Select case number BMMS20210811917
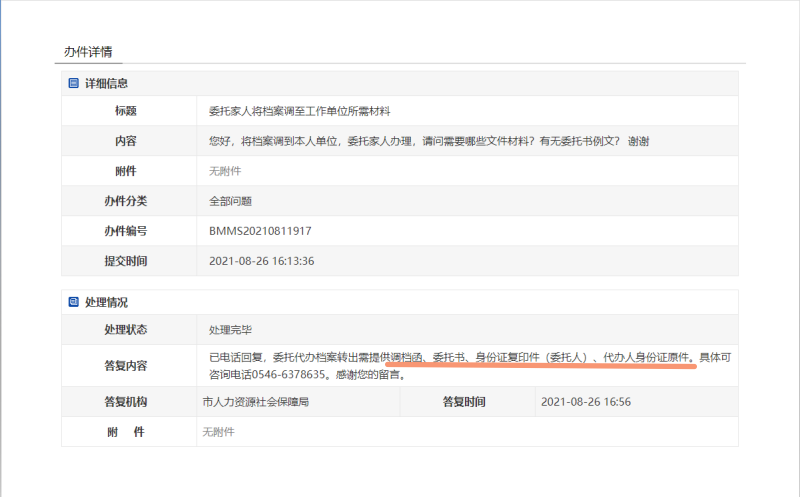 point(260,231)
